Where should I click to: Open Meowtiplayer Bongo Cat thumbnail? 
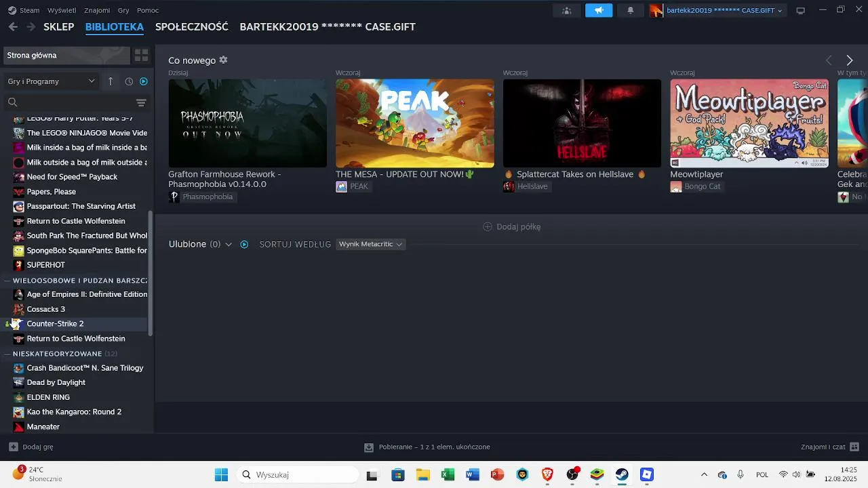coord(749,123)
